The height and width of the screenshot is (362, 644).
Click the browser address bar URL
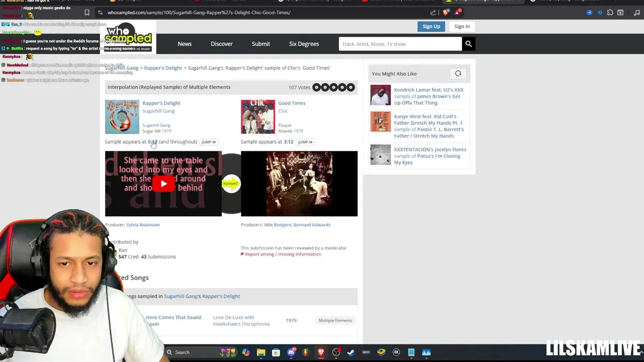tap(199, 13)
